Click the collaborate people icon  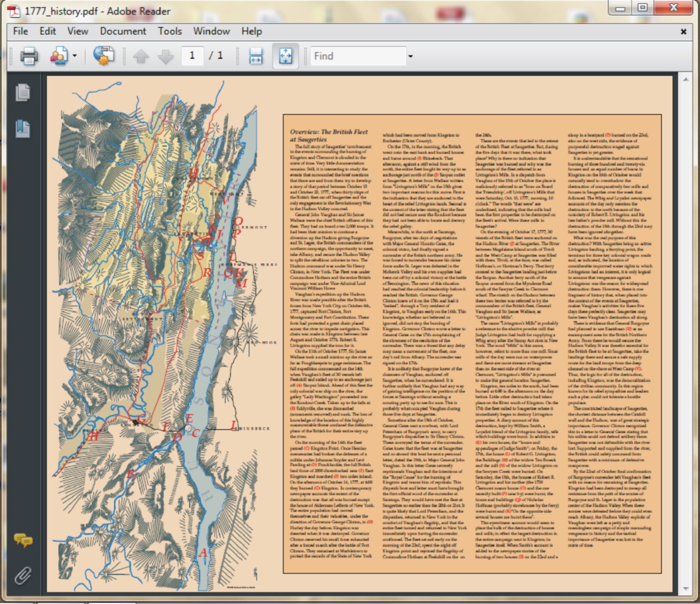click(59, 56)
